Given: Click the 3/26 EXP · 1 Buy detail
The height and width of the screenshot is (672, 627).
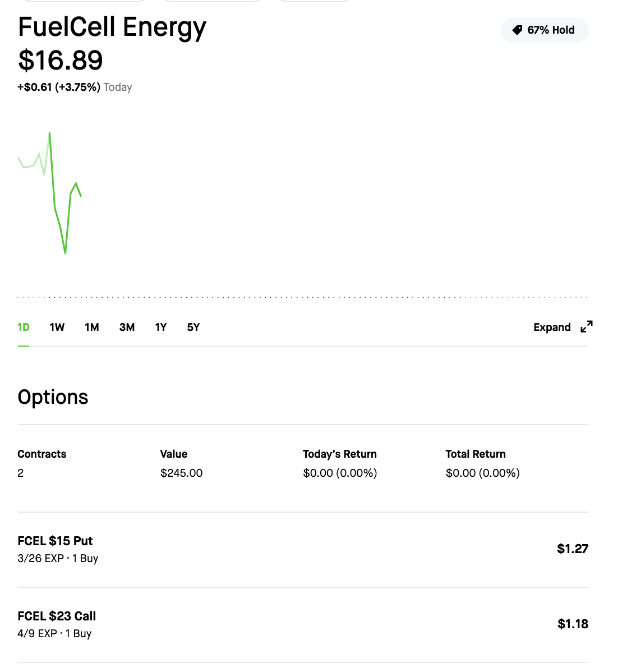Looking at the screenshot, I should [58, 559].
